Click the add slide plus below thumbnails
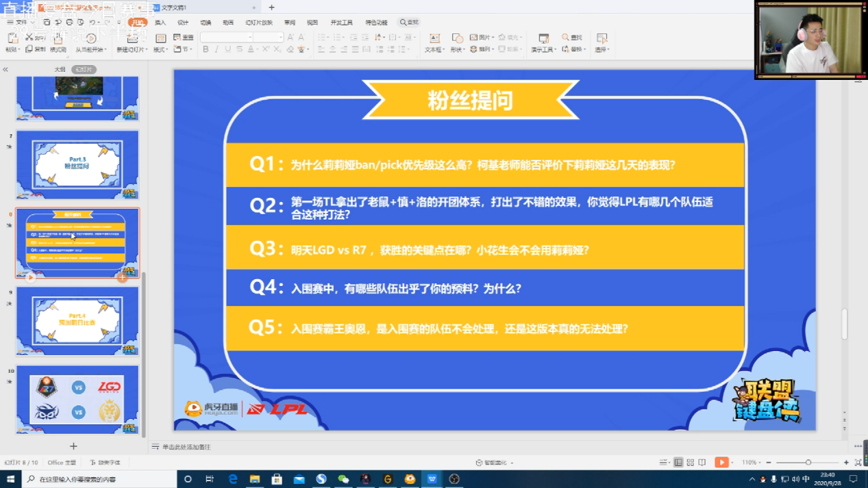The height and width of the screenshot is (488, 868). click(73, 446)
